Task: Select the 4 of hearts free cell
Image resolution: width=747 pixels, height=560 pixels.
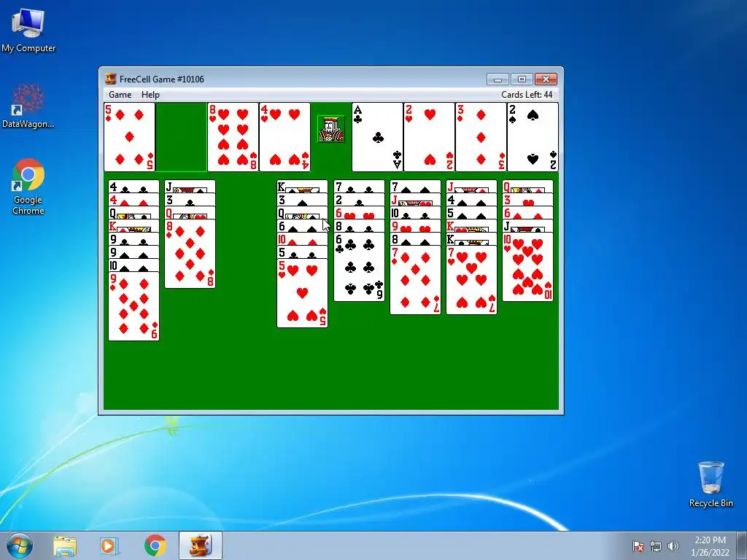Action: 285,137
